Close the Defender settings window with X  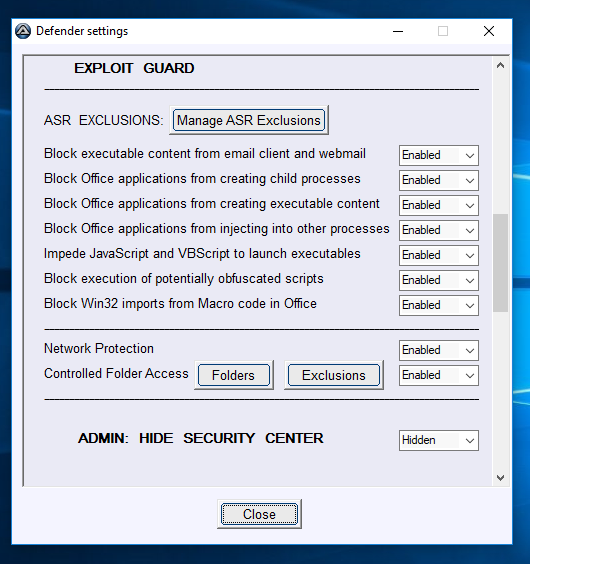click(489, 31)
